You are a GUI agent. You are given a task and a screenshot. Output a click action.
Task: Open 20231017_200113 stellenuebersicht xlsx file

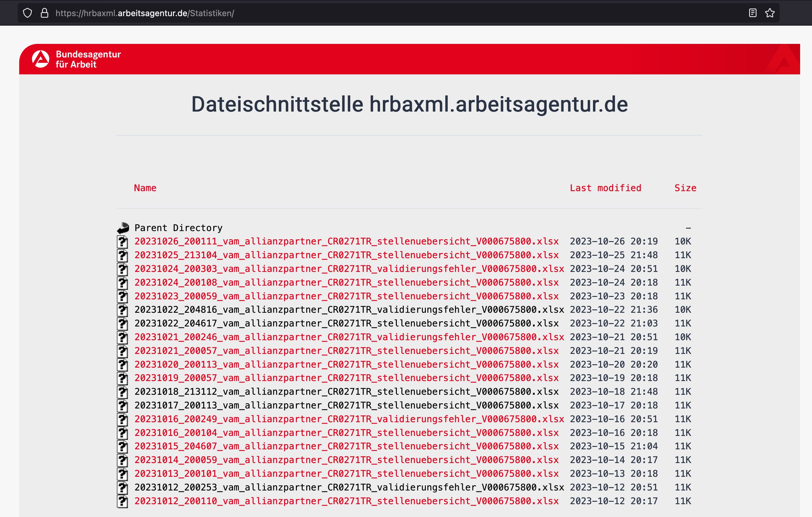coord(346,405)
